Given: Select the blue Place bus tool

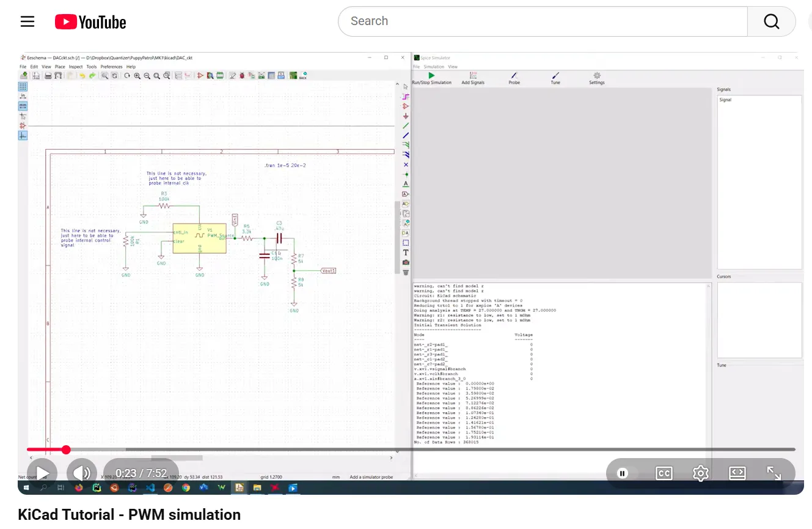Looking at the screenshot, I should pyautogui.click(x=406, y=136).
